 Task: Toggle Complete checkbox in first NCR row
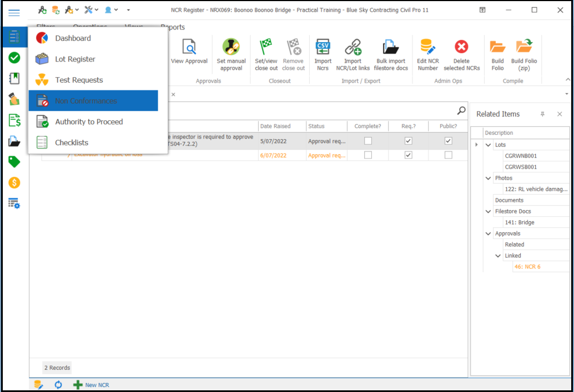(x=368, y=141)
